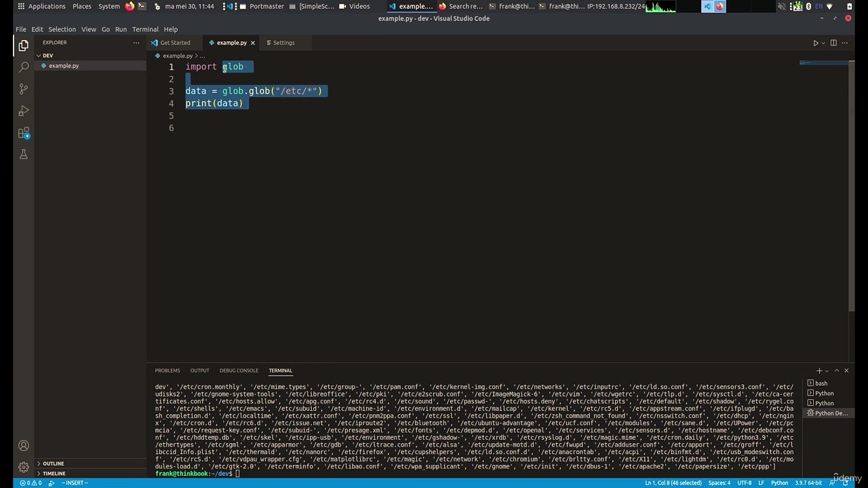
Task: Select the bash terminal instance
Action: point(827,384)
